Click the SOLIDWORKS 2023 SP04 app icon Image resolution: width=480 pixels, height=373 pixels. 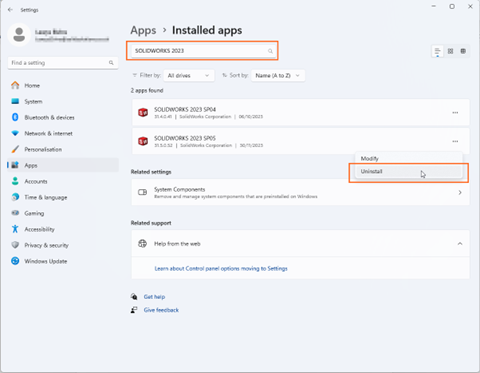(x=143, y=112)
